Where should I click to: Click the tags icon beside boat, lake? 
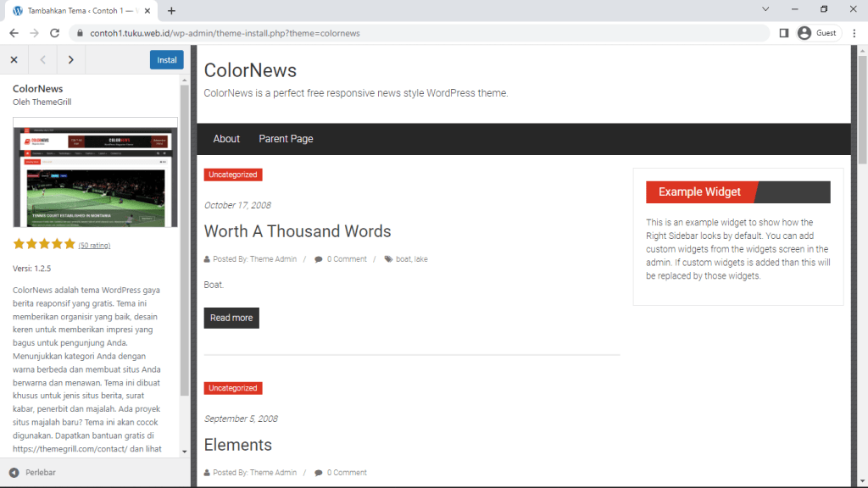[x=388, y=259]
